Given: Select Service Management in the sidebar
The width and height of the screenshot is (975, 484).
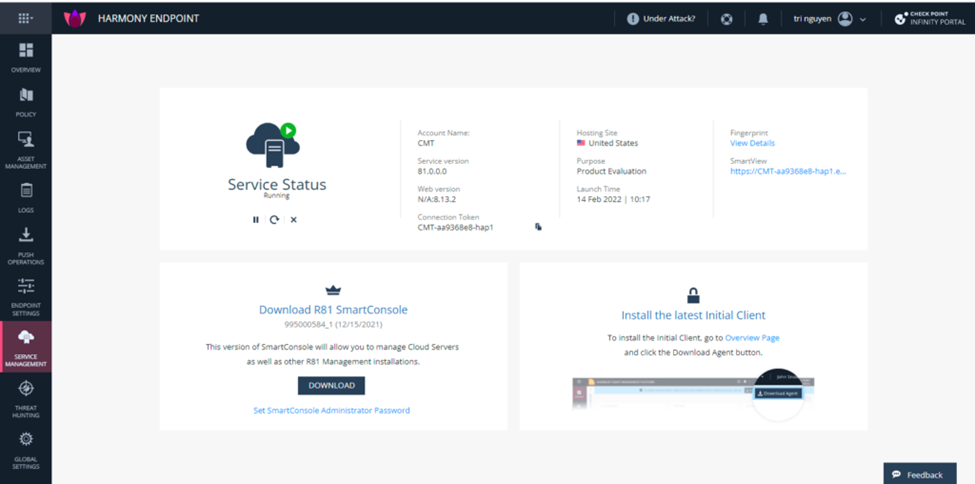Looking at the screenshot, I should (25, 347).
